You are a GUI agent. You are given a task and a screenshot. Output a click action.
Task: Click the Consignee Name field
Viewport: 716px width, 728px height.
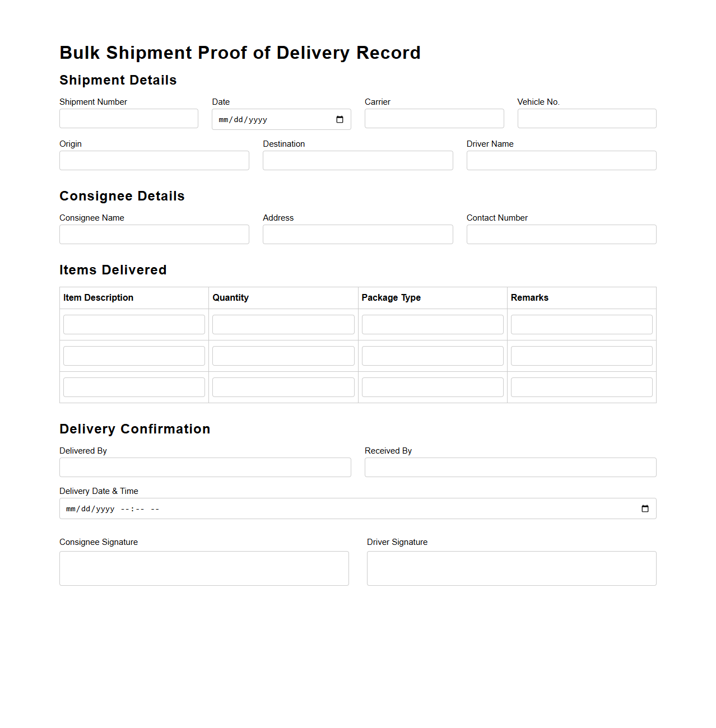click(x=154, y=234)
